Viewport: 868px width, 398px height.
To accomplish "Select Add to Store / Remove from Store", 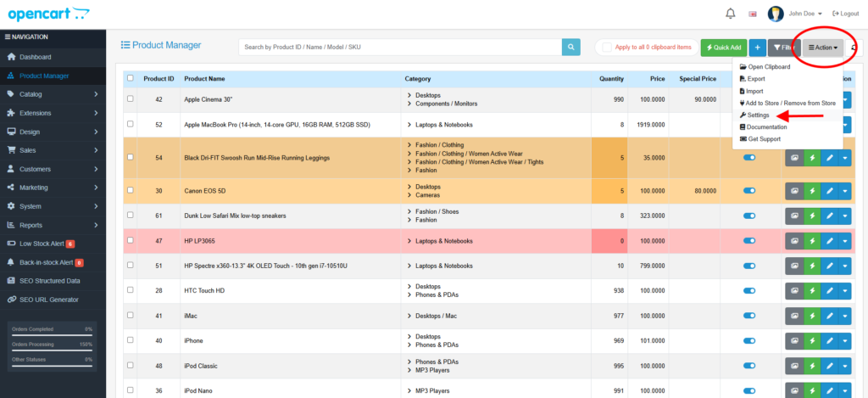I will click(x=787, y=103).
